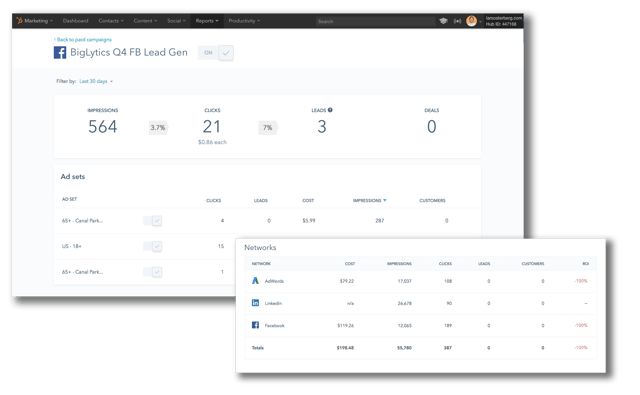The height and width of the screenshot is (395, 640).
Task: Click the HubSpot sprocket logo icon
Action: pos(19,20)
